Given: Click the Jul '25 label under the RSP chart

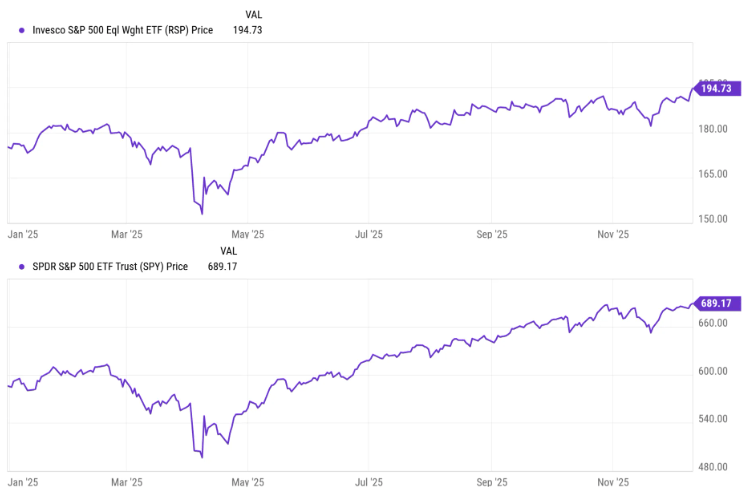Looking at the screenshot, I should [x=370, y=235].
